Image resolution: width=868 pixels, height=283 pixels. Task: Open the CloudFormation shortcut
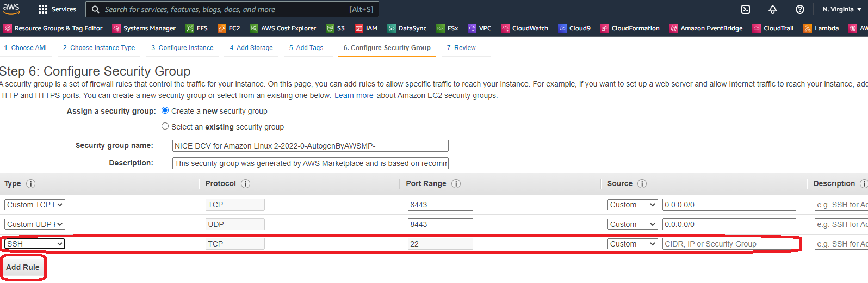coord(630,28)
